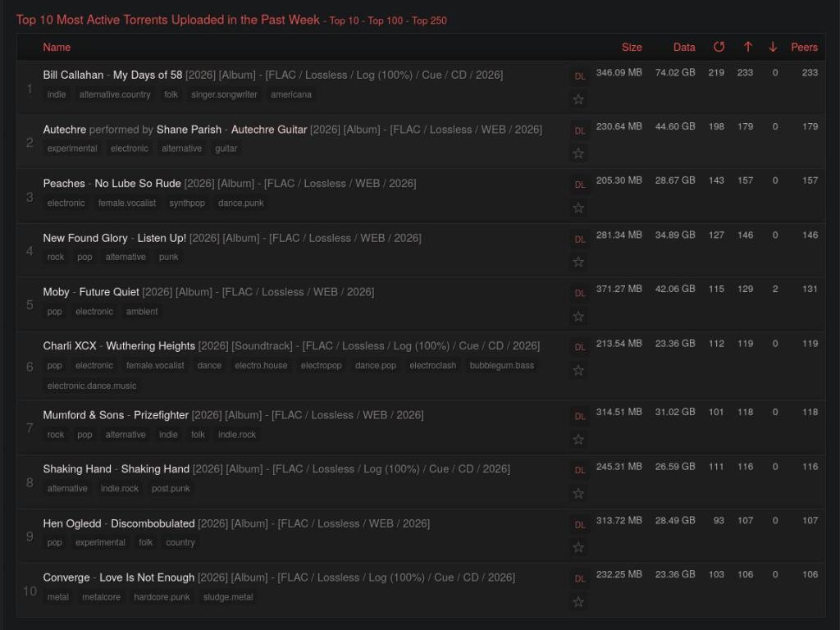Click the DL icon for Autechre Guitar

click(x=580, y=130)
